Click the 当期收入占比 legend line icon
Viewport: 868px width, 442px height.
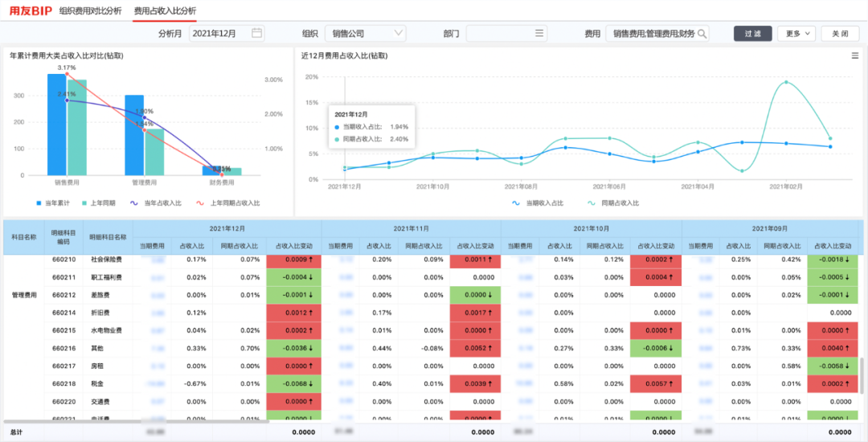516,203
